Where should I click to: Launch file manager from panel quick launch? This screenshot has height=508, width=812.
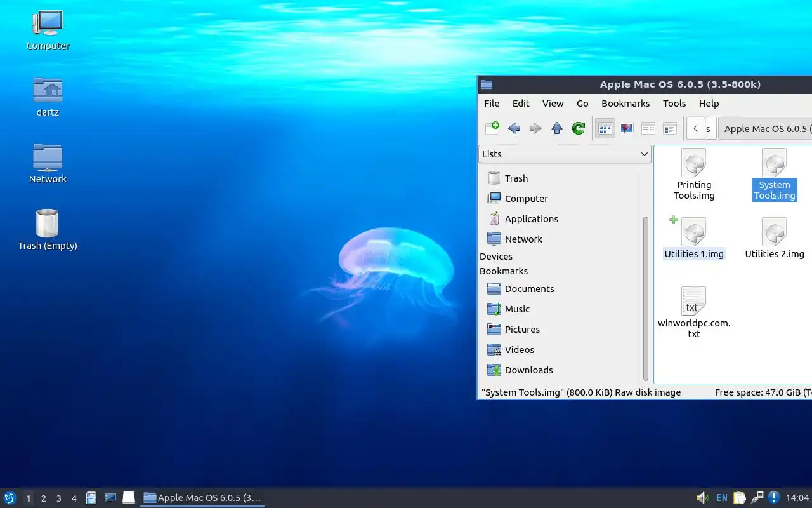pyautogui.click(x=91, y=498)
